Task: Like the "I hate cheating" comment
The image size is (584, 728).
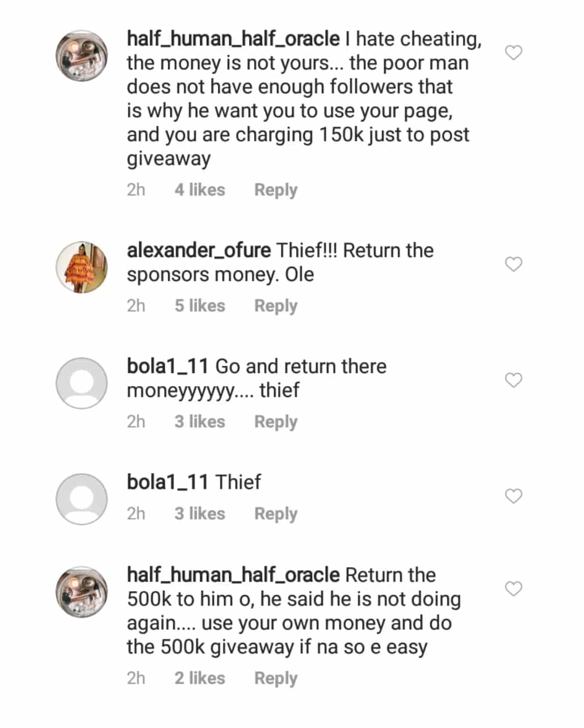Action: click(x=513, y=53)
